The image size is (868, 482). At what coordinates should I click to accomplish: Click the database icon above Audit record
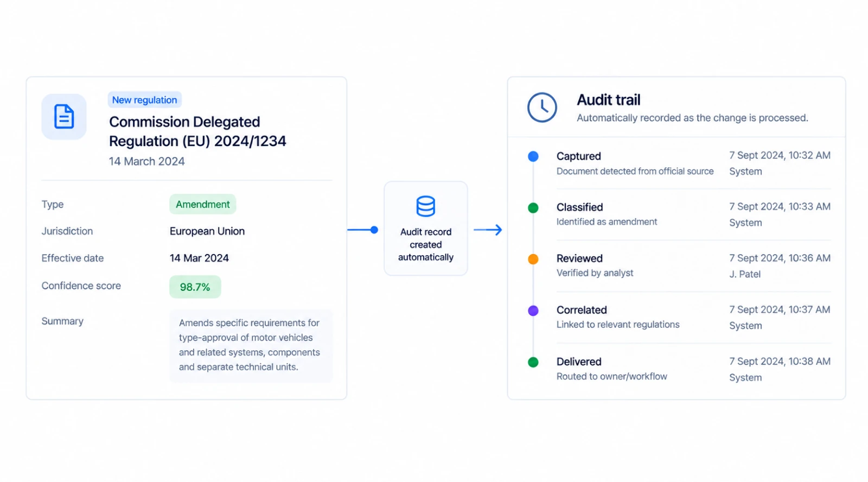(x=426, y=206)
